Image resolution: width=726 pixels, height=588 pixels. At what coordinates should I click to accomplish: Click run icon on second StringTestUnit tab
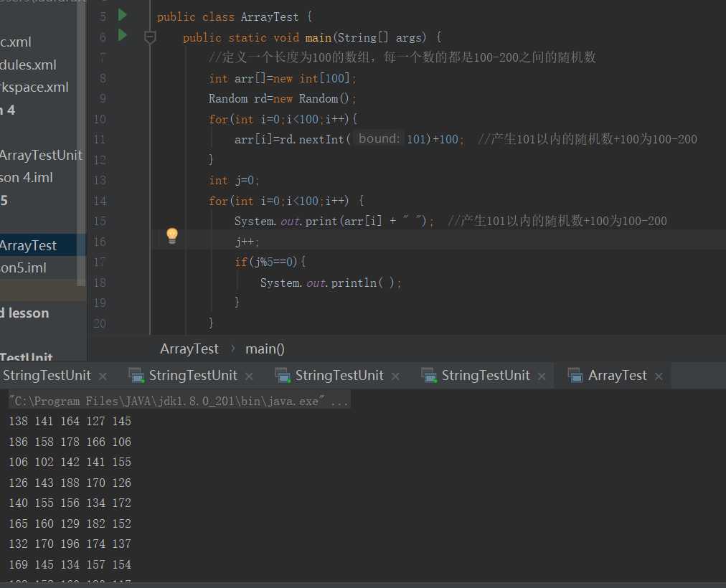136,376
